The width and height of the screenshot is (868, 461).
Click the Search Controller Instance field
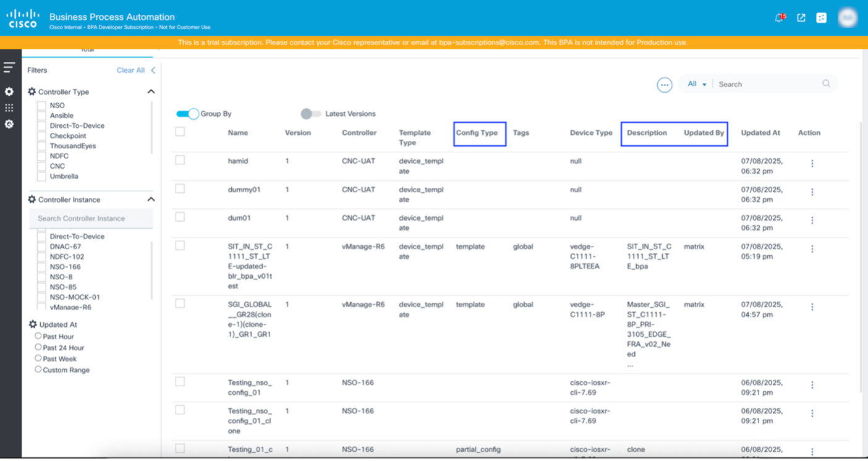coord(91,219)
